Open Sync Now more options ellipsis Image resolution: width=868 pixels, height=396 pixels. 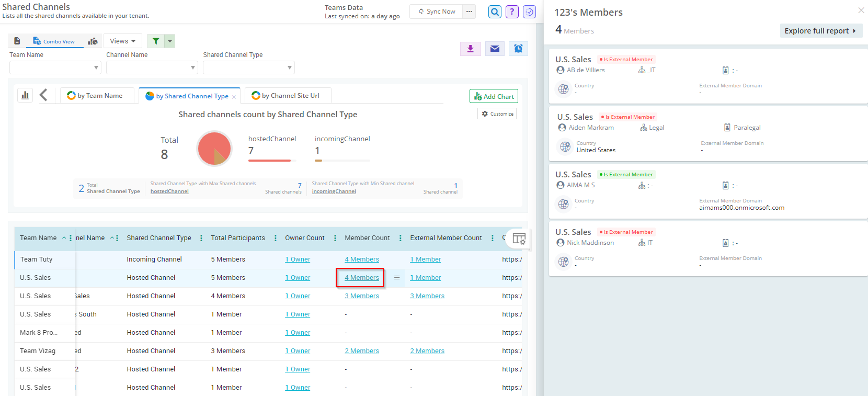tap(469, 12)
